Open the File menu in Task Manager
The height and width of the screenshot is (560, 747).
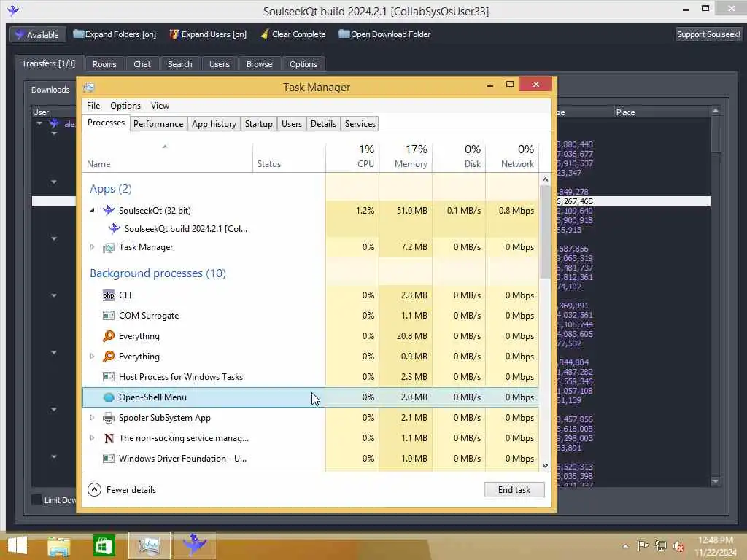coord(93,106)
